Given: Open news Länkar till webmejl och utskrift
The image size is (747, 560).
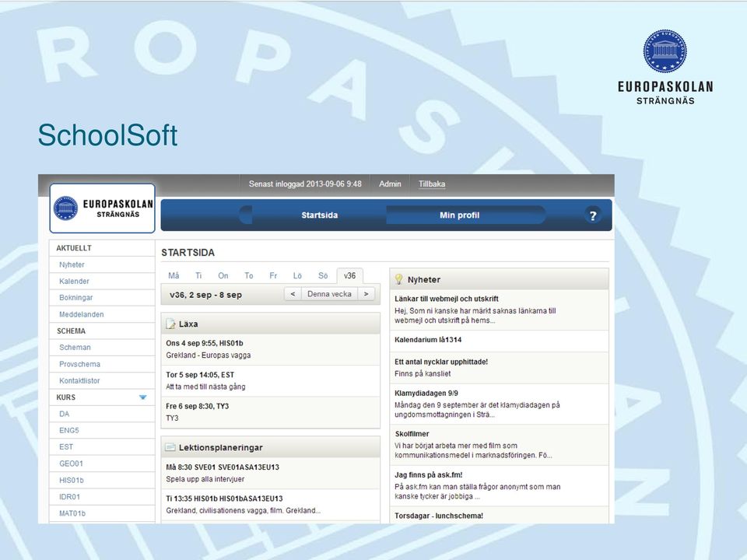Looking at the screenshot, I should pyautogui.click(x=447, y=299).
